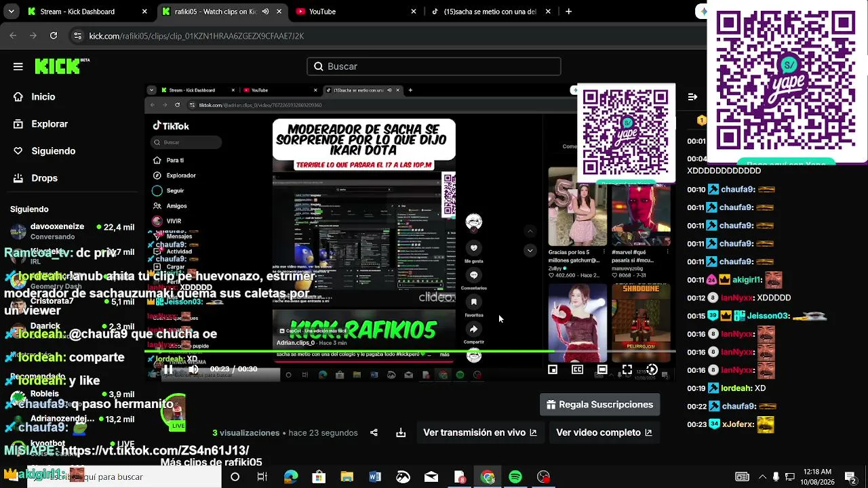Collapse the chat panel
Viewport: 868px width, 488px height.
pyautogui.click(x=692, y=97)
